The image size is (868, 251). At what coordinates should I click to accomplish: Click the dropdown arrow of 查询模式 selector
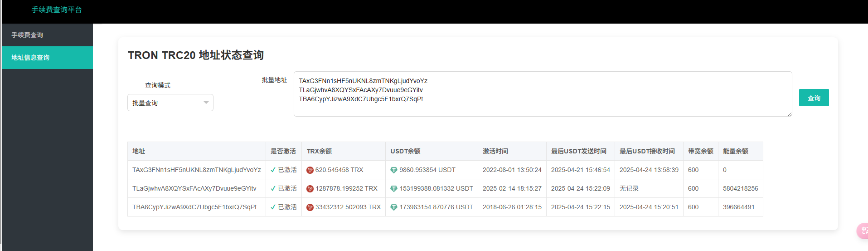(x=206, y=103)
